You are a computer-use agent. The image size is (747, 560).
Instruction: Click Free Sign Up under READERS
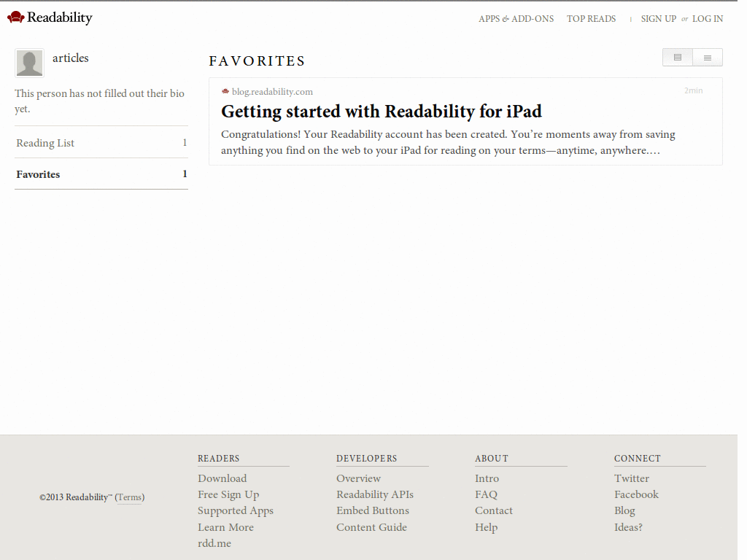click(x=228, y=494)
